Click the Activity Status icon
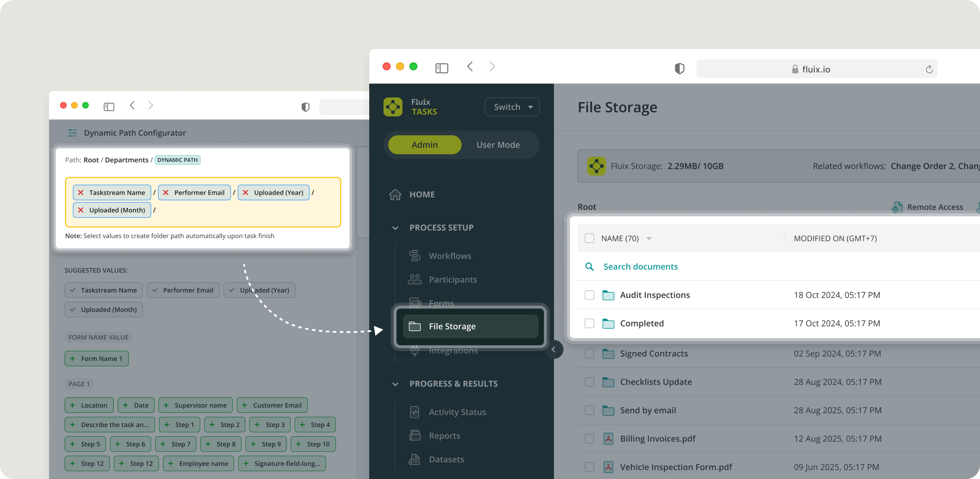The width and height of the screenshot is (980, 479). click(x=414, y=412)
